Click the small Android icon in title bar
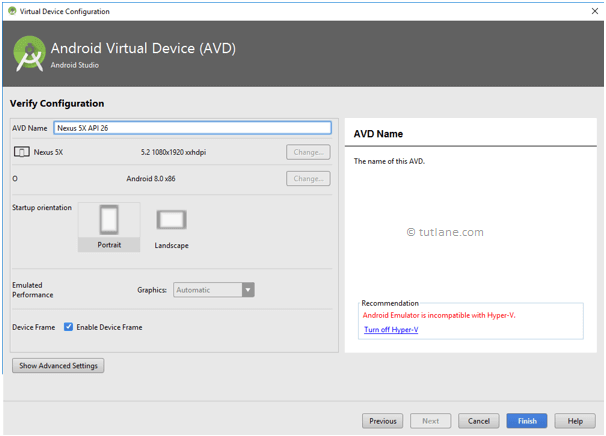The height and width of the screenshot is (436, 606). click(12, 11)
